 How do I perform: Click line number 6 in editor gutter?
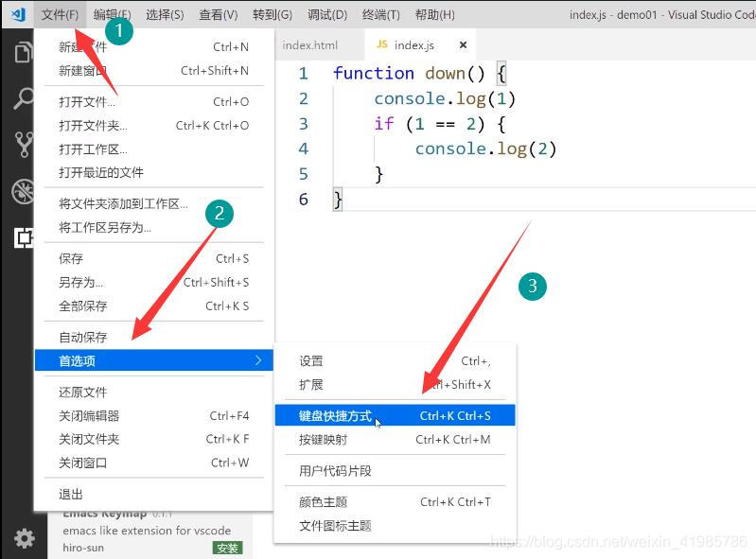pyautogui.click(x=304, y=199)
